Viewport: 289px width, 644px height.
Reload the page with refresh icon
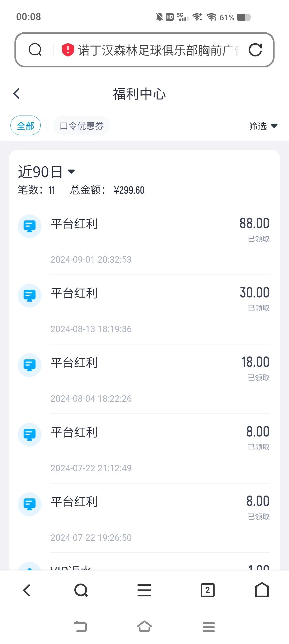(x=255, y=50)
